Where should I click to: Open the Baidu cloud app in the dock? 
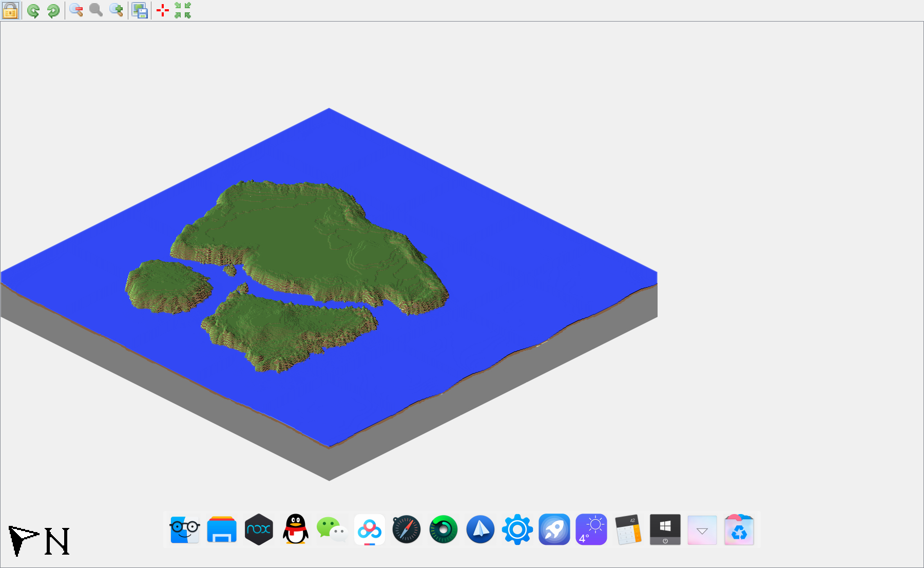click(370, 529)
